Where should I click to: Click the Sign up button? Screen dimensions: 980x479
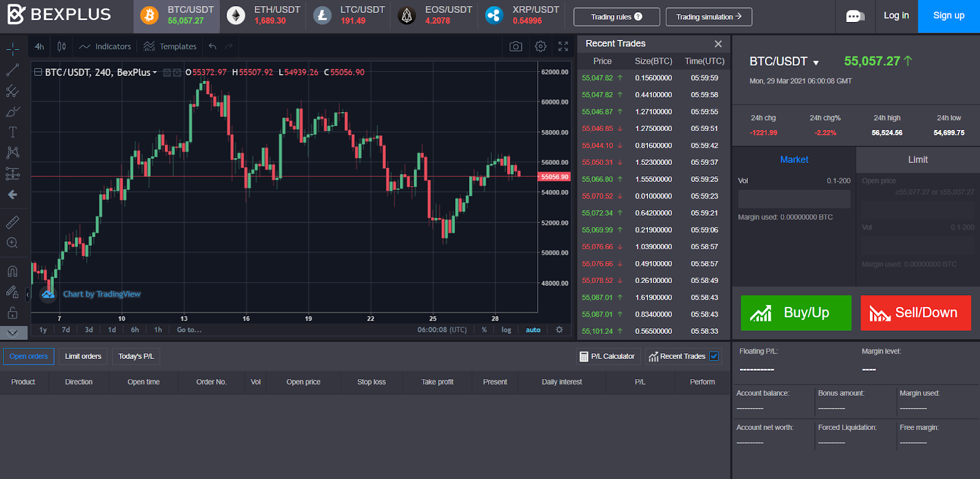tap(949, 16)
